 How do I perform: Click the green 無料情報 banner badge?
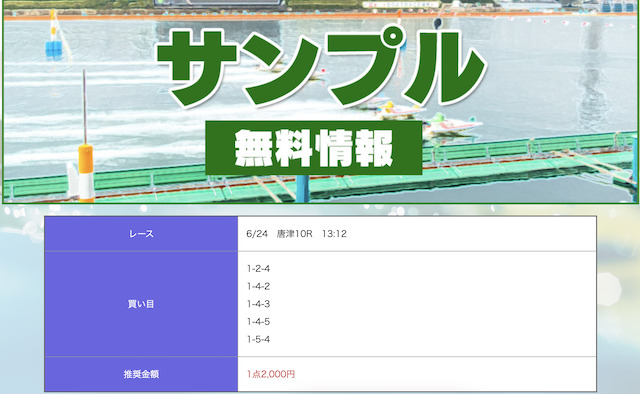coord(313,148)
